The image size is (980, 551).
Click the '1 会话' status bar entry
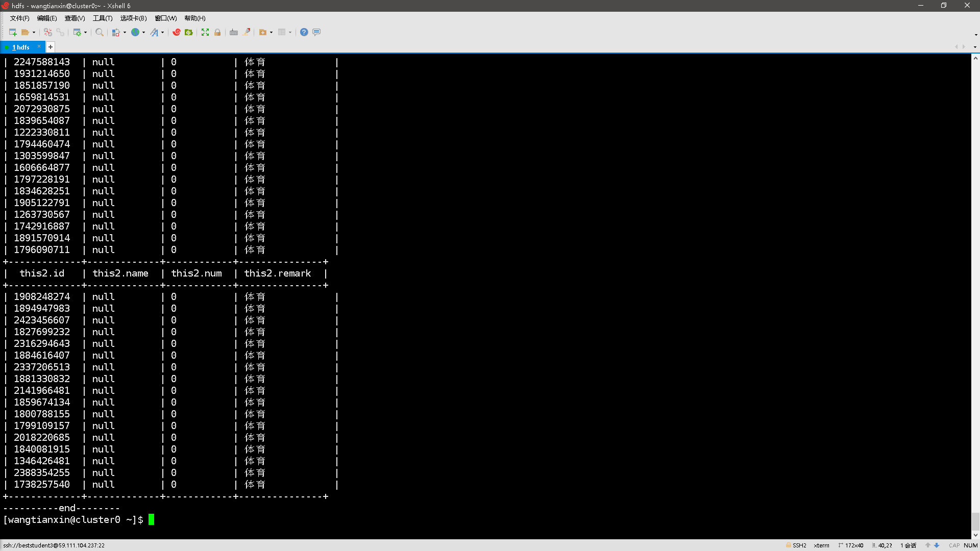click(909, 545)
